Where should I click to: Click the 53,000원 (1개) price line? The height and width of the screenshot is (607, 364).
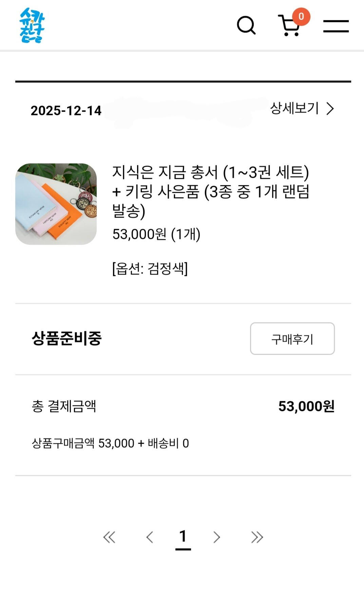pyautogui.click(x=156, y=234)
